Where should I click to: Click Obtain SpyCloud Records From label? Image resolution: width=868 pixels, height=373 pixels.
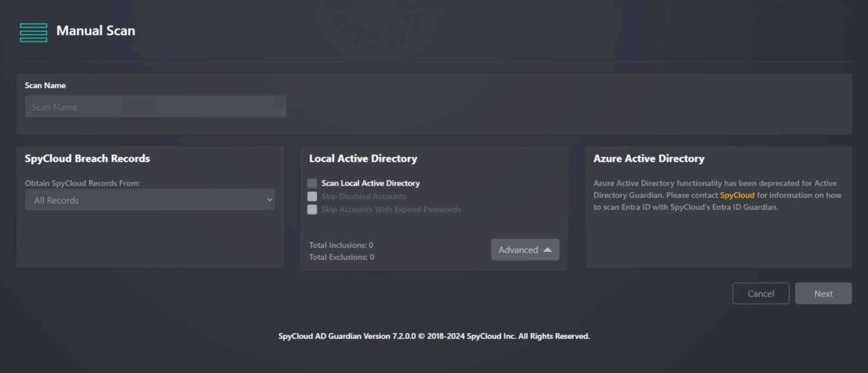pos(82,183)
